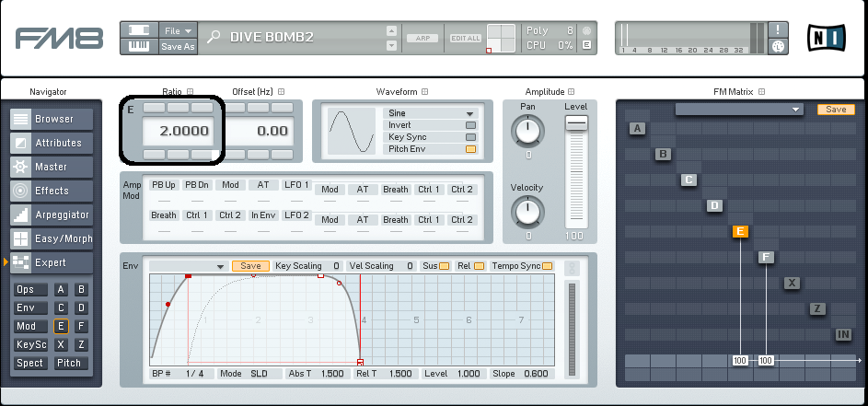Click the Offset value field 0.00
868x406 pixels.
pos(259,131)
